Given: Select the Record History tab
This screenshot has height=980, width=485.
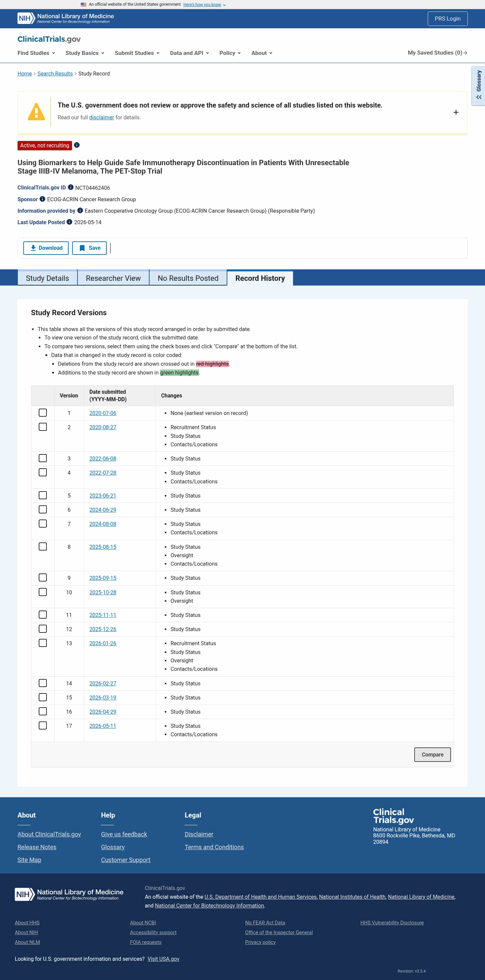Looking at the screenshot, I should pyautogui.click(x=260, y=278).
